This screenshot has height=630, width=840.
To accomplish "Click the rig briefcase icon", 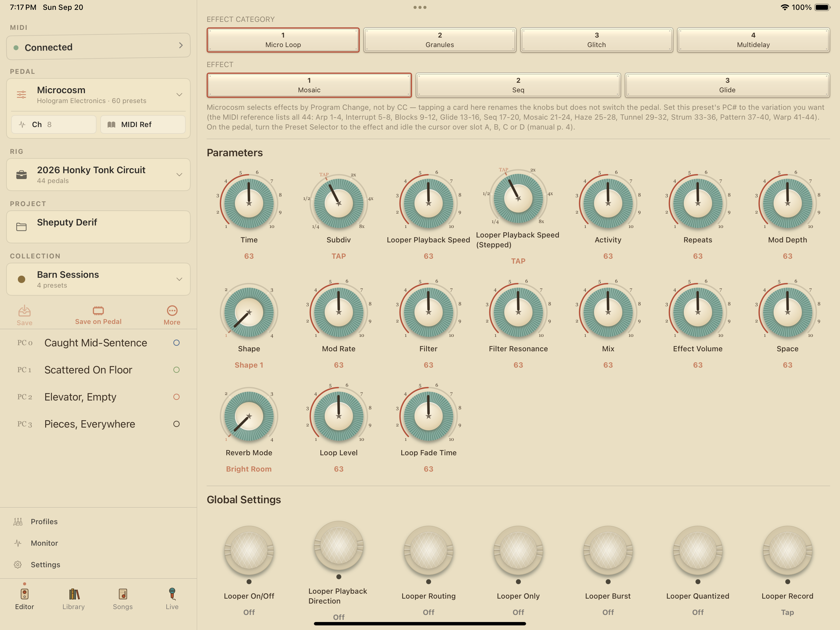I will tap(22, 175).
